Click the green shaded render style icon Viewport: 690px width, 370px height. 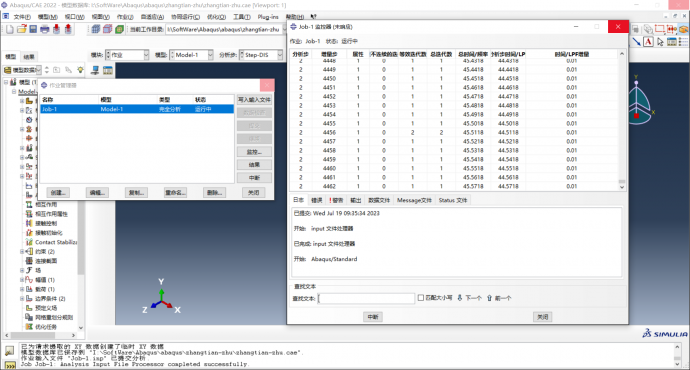tap(119, 29)
